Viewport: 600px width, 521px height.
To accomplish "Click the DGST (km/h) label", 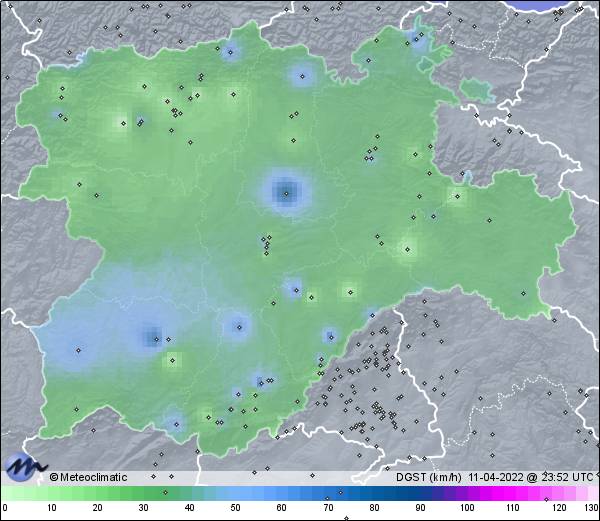I will coord(429,477).
